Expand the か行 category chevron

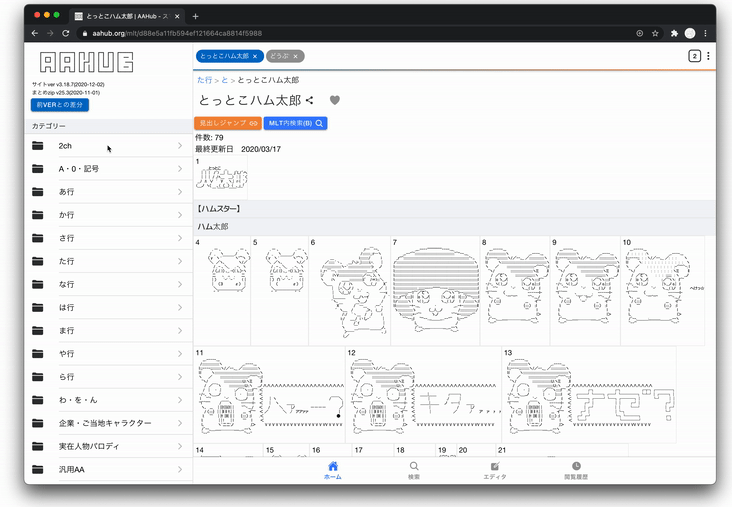coord(180,215)
